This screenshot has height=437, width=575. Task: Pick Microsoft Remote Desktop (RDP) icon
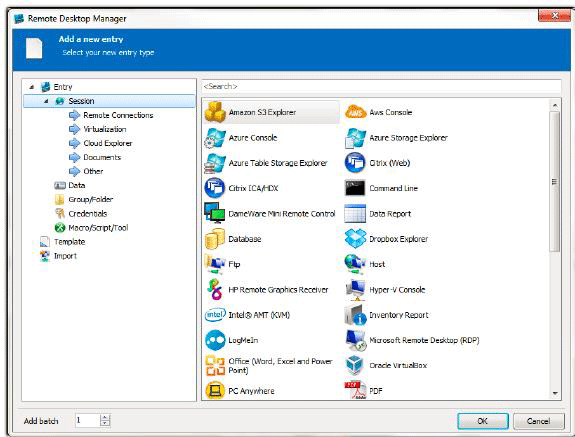[355, 340]
